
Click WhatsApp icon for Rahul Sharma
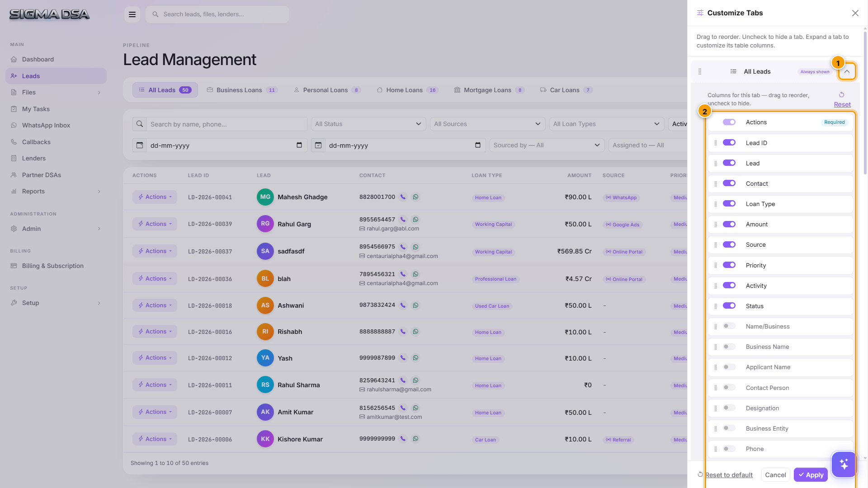coord(415,380)
